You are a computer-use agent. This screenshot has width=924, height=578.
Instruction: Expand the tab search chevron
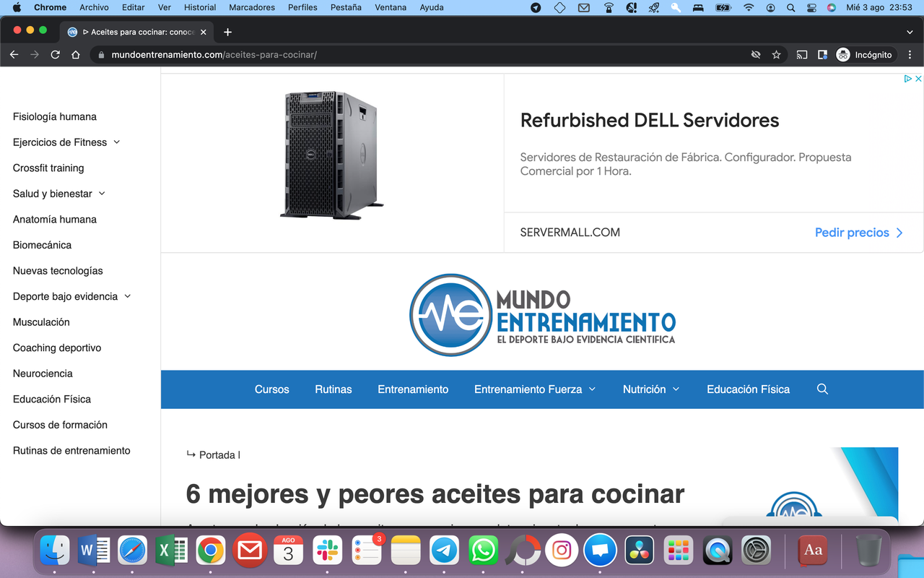click(910, 32)
